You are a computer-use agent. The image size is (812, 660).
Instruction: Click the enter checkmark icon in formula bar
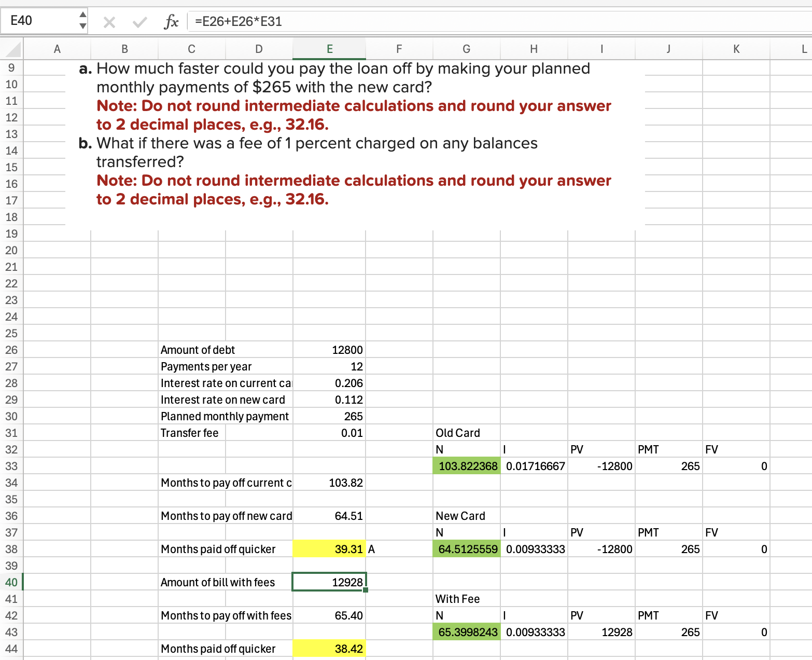tap(139, 22)
